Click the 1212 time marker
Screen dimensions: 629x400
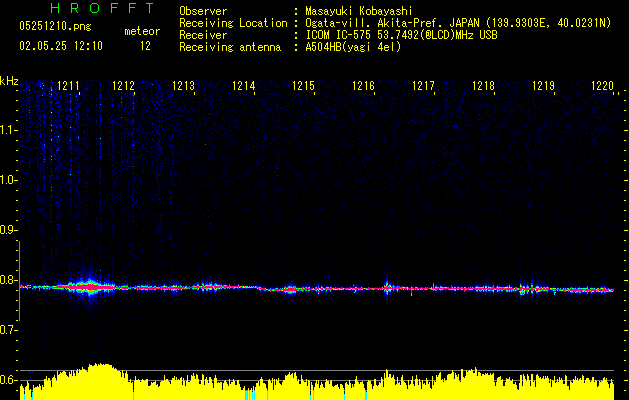(x=124, y=86)
